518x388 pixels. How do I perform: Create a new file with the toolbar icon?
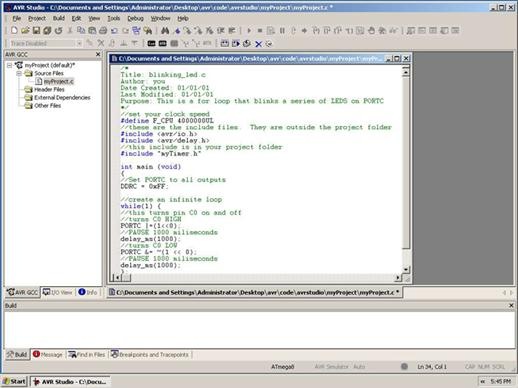pyautogui.click(x=14, y=30)
